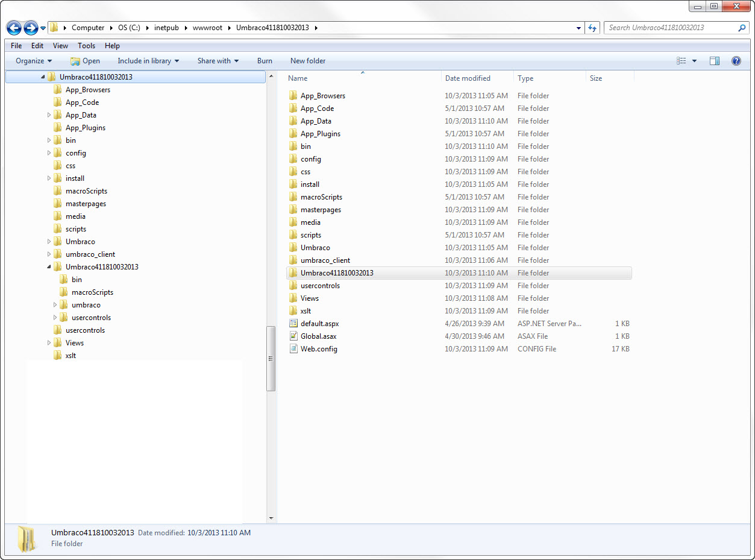Select the config folder name in file list

click(x=311, y=159)
